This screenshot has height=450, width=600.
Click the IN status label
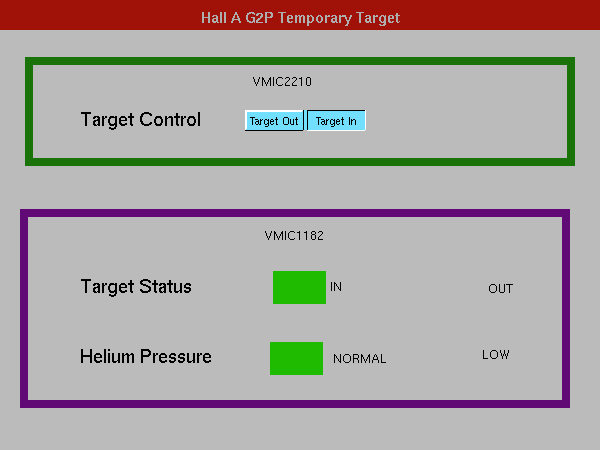pos(336,287)
